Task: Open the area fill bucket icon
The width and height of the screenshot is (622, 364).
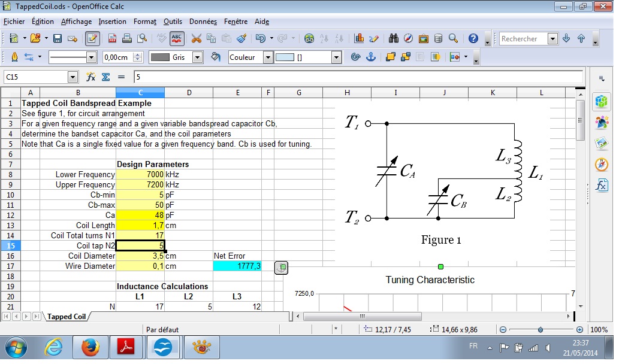Action: 215,57
